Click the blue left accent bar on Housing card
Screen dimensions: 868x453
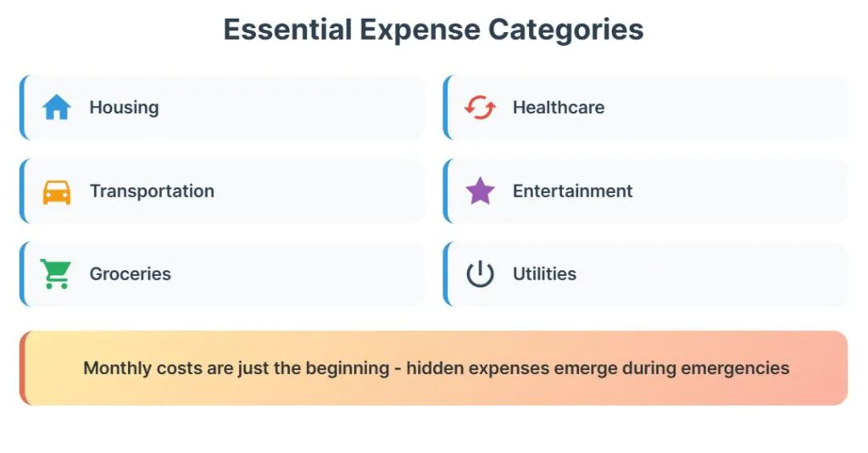[22, 108]
